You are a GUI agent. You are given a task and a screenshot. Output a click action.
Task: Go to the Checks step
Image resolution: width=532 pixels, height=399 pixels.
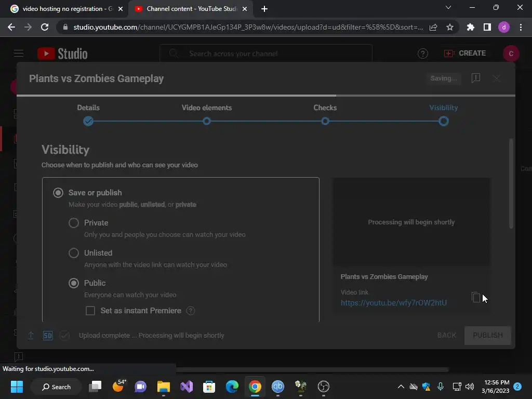click(325, 115)
